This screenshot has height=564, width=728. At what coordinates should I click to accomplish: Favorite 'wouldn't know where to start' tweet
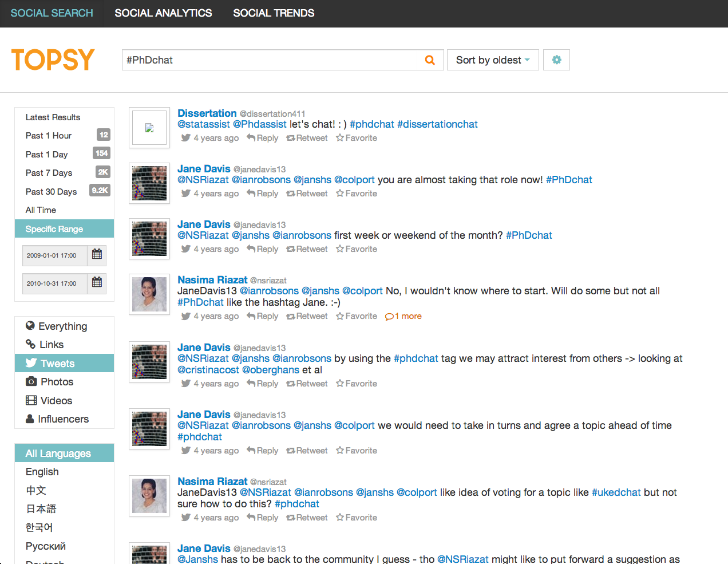pyautogui.click(x=357, y=316)
